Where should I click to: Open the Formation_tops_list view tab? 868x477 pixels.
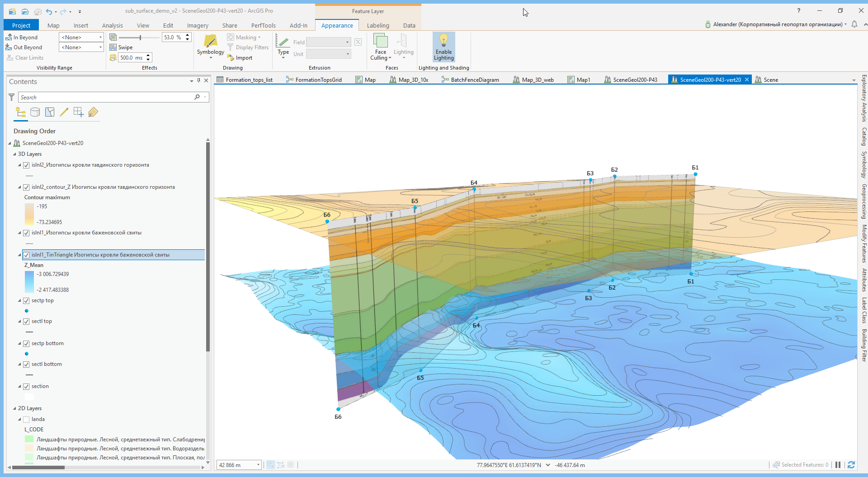click(x=245, y=79)
